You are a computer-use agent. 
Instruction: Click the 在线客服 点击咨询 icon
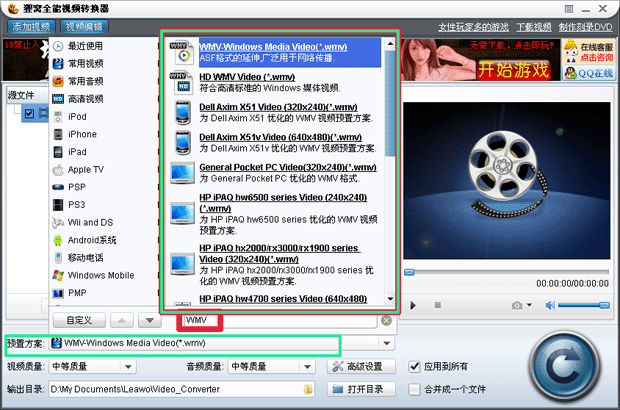589,52
